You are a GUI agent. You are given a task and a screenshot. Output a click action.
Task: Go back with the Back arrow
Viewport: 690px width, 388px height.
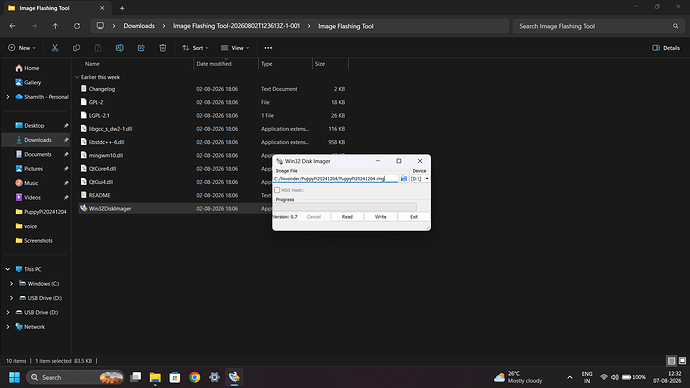pyautogui.click(x=12, y=26)
